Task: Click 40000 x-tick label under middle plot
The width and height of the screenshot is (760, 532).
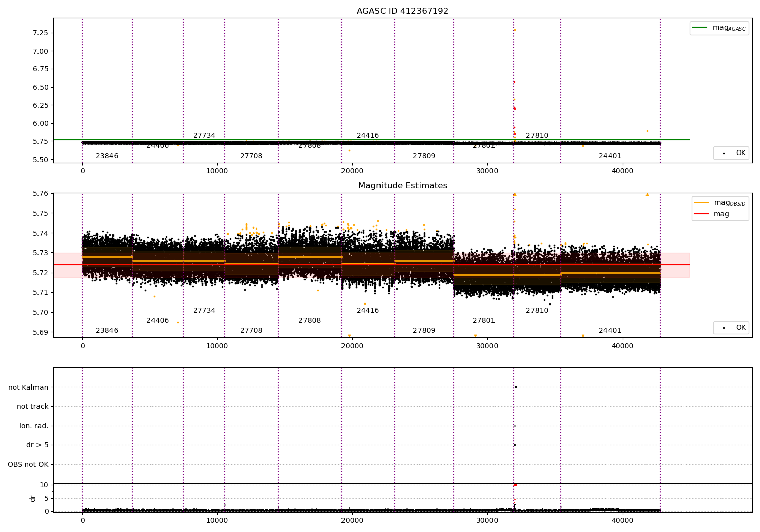Action: coord(622,346)
